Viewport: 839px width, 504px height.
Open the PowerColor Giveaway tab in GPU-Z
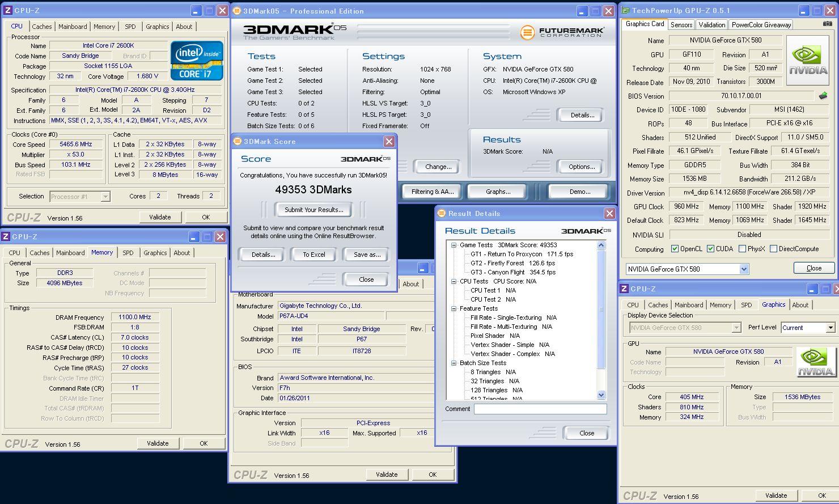761,25
